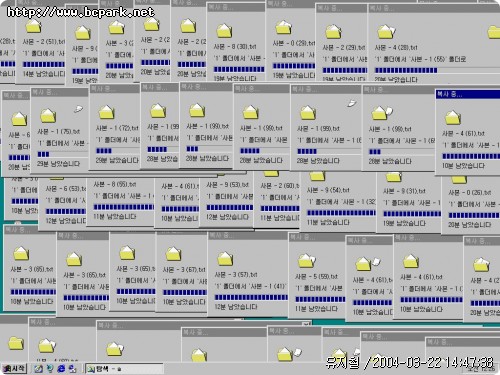Click the progress bar in the 사본 - 8 (30).txt dialog
Viewport: 500px width, 375px height.
(239, 69)
